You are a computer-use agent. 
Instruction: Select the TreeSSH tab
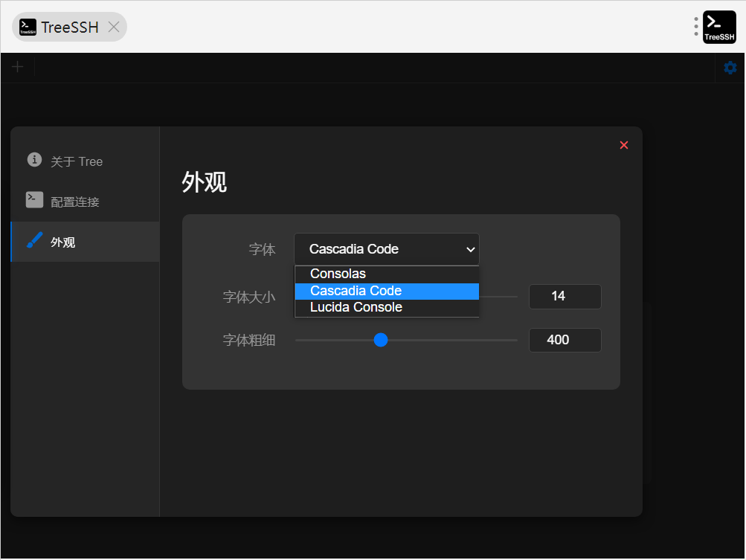point(69,27)
